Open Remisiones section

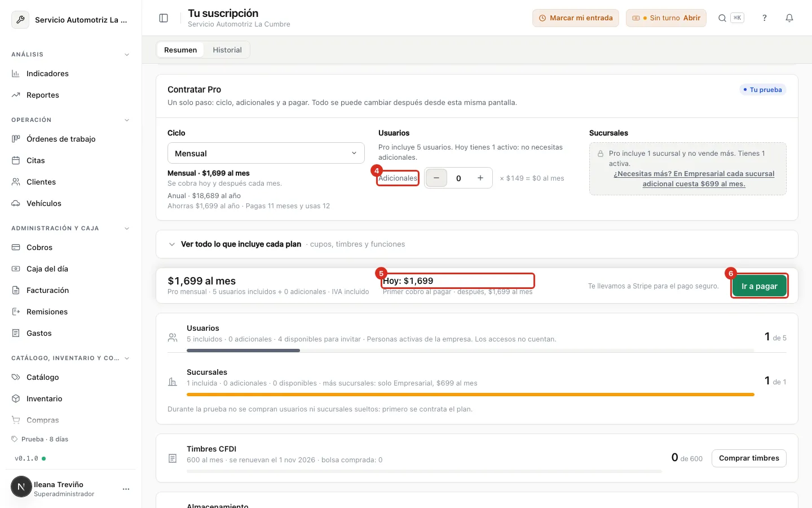[70, 312]
